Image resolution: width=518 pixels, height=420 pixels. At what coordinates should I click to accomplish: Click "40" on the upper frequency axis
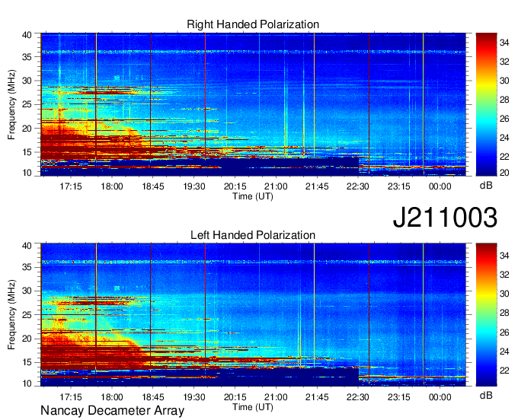pyautogui.click(x=27, y=35)
